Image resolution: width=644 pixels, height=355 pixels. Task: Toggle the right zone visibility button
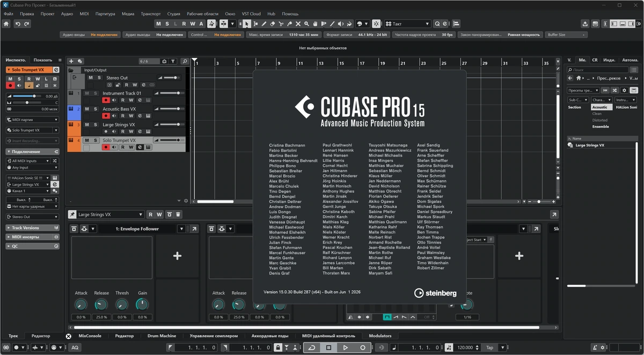[x=631, y=24]
